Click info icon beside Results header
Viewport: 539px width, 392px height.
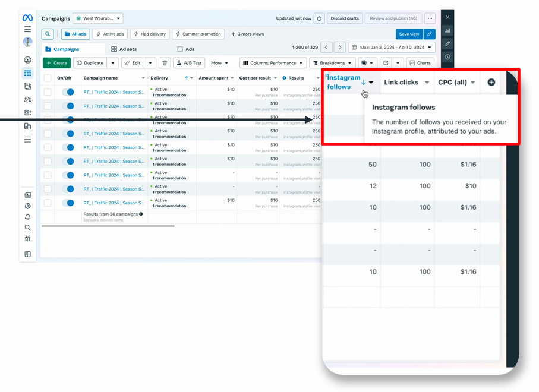[x=284, y=78]
